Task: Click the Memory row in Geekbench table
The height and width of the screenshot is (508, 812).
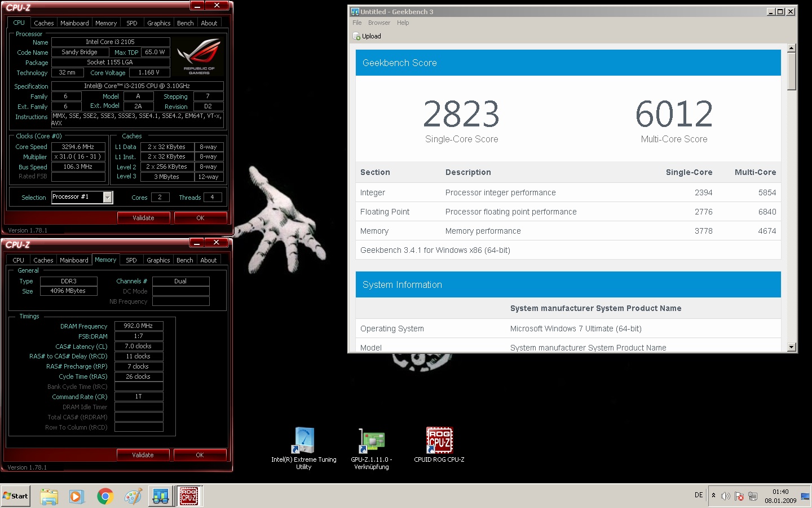Action: (x=568, y=231)
